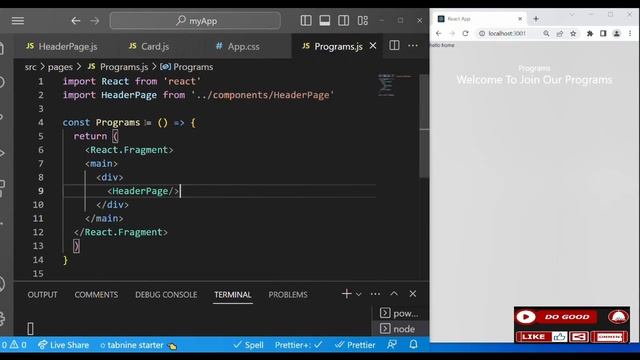640x360 pixels.
Task: Open notifications bell in status bar
Action: pyautogui.click(x=413, y=345)
